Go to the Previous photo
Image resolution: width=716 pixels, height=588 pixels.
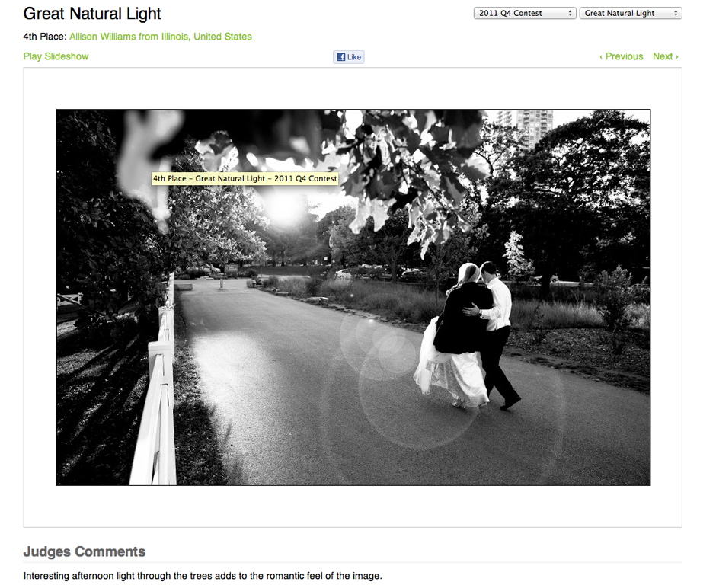(x=621, y=56)
